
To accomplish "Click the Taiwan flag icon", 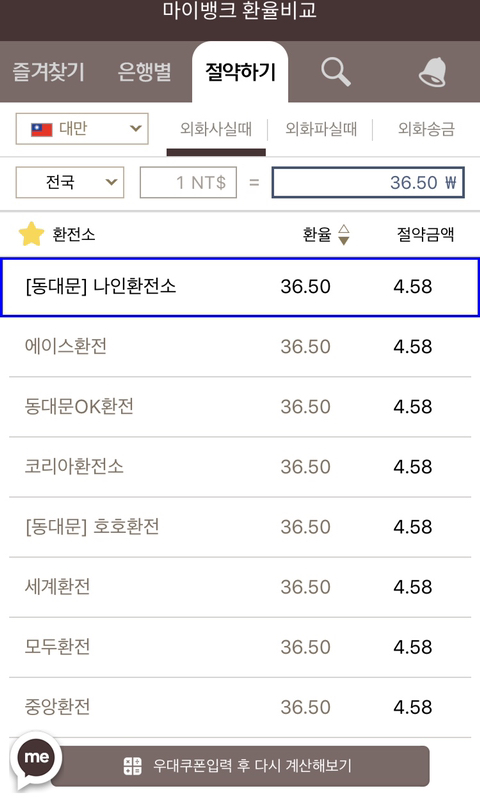I will tap(42, 129).
